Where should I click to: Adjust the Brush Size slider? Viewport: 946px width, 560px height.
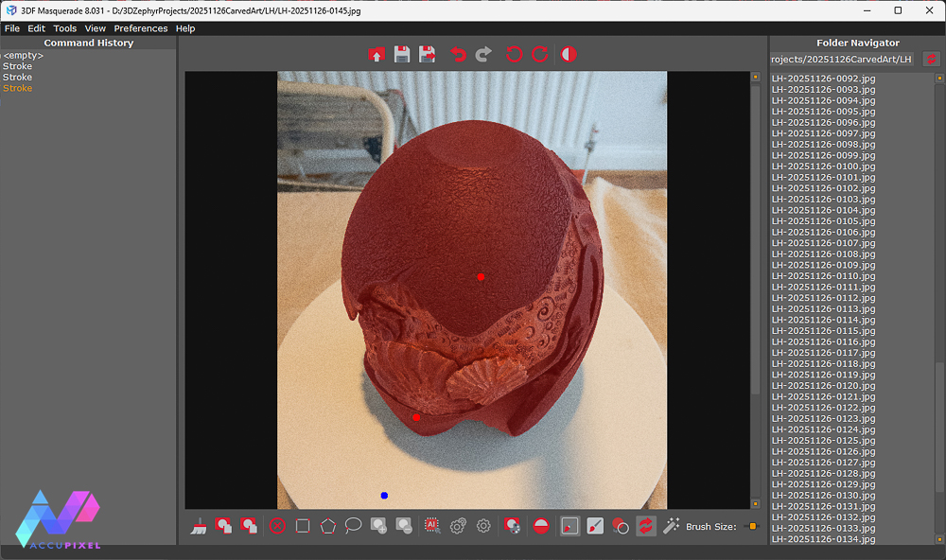tap(752, 526)
